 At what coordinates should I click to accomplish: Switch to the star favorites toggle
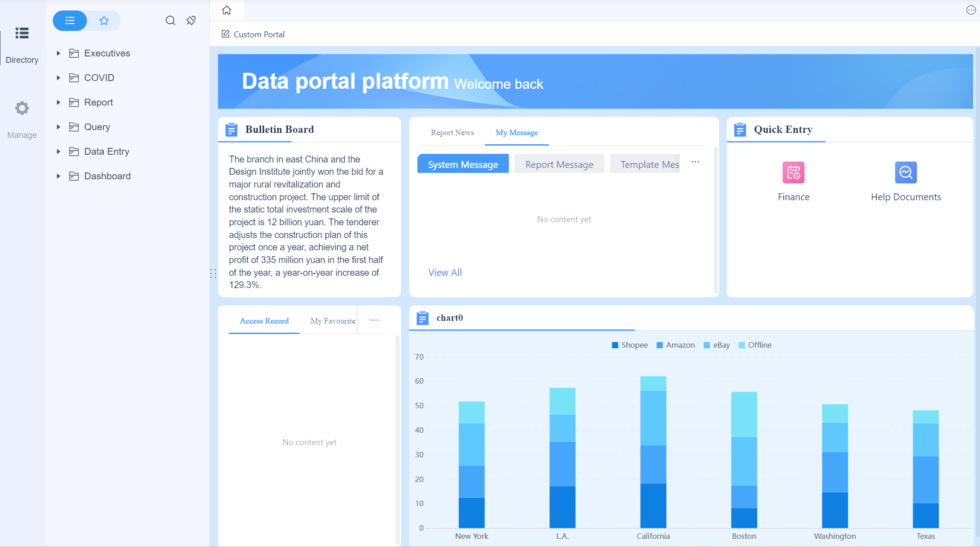[104, 20]
